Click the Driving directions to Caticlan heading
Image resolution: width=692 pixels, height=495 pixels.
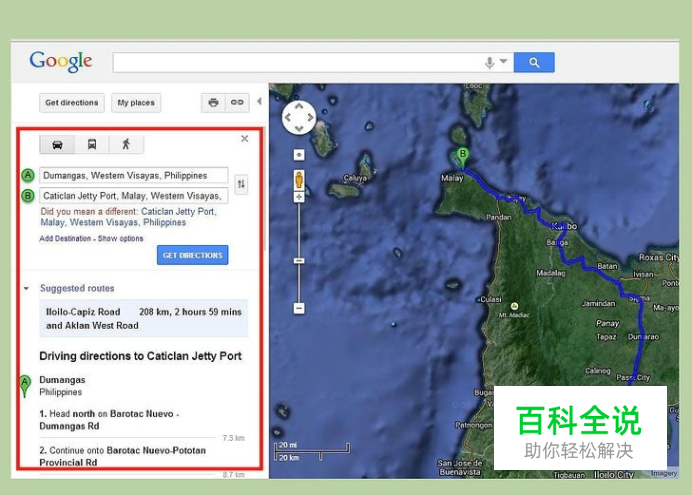(140, 356)
